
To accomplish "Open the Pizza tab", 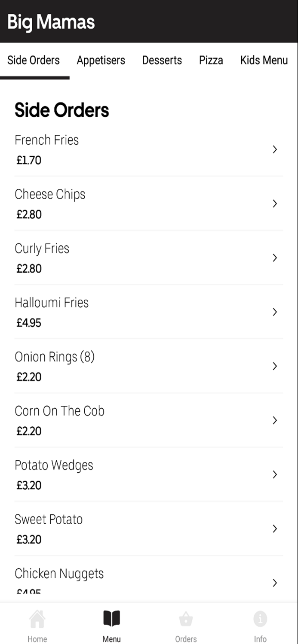I will point(211,61).
